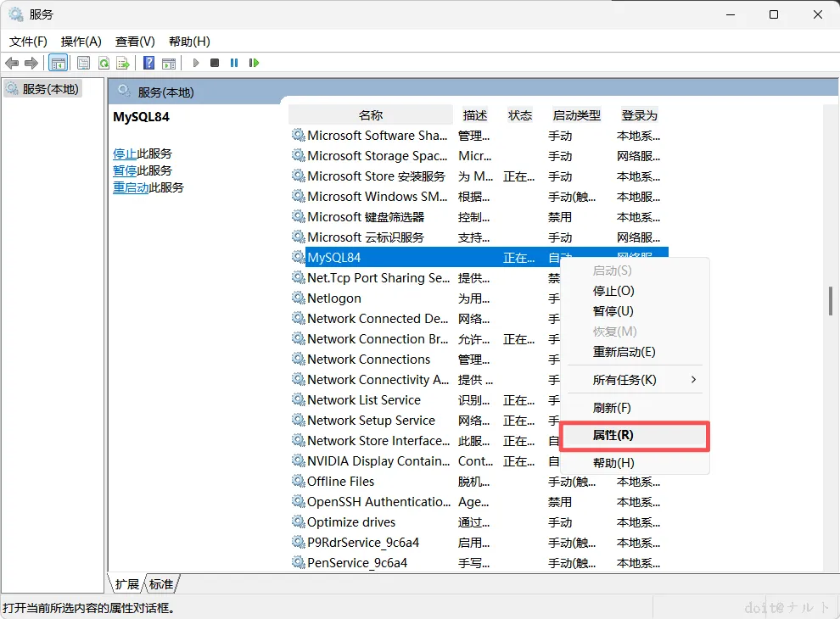Select Microsoft 云标识服务 row

479,237
